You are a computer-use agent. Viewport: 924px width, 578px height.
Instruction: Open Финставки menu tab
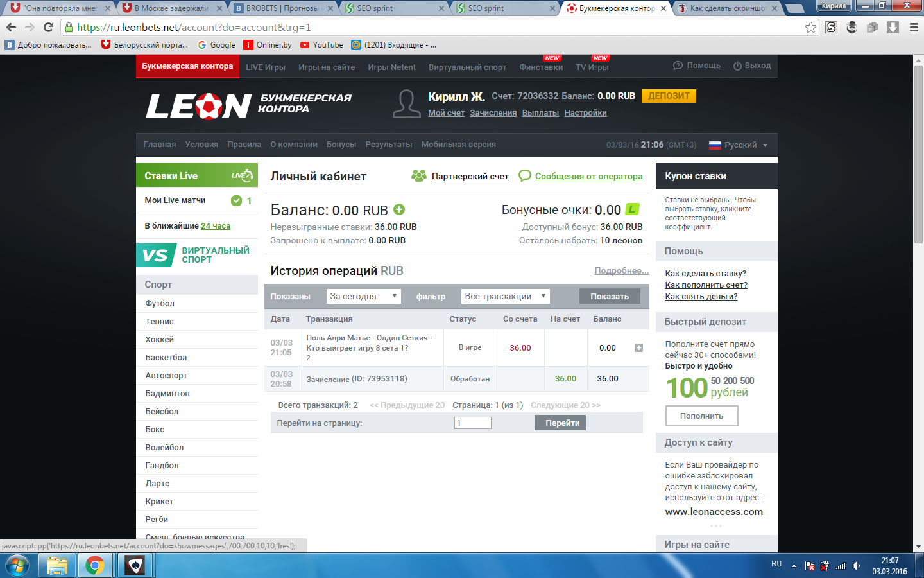(541, 67)
